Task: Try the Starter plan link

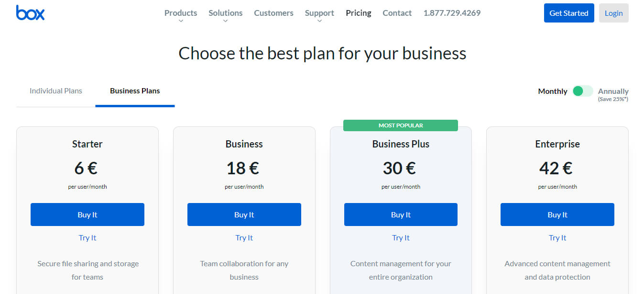Action: click(87, 238)
